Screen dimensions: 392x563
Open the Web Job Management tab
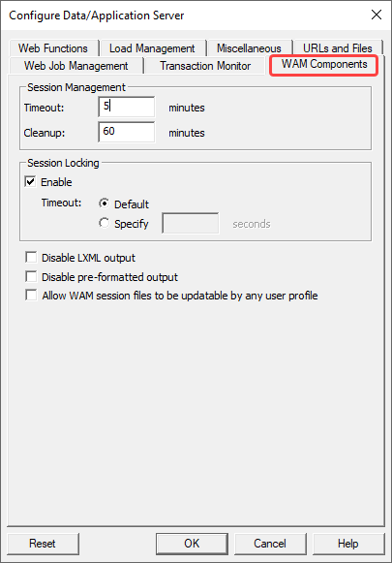pos(76,66)
